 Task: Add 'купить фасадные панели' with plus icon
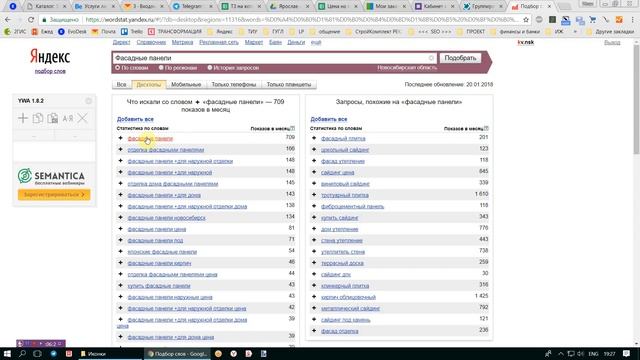(x=120, y=285)
